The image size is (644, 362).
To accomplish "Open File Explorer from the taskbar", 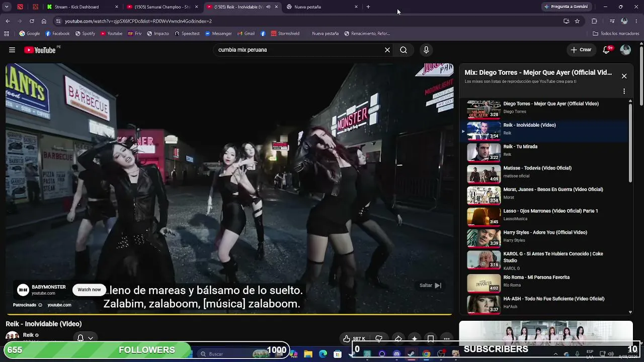I will pos(308,354).
